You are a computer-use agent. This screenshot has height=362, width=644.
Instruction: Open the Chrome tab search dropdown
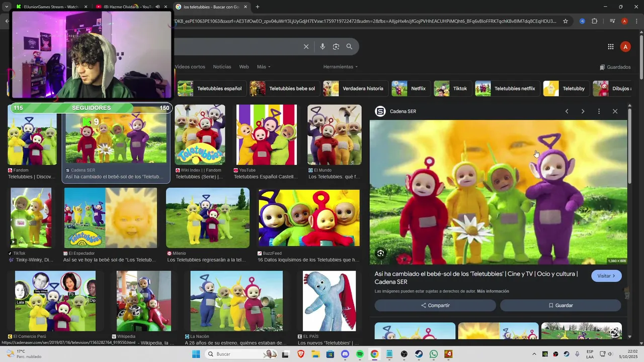7,7
